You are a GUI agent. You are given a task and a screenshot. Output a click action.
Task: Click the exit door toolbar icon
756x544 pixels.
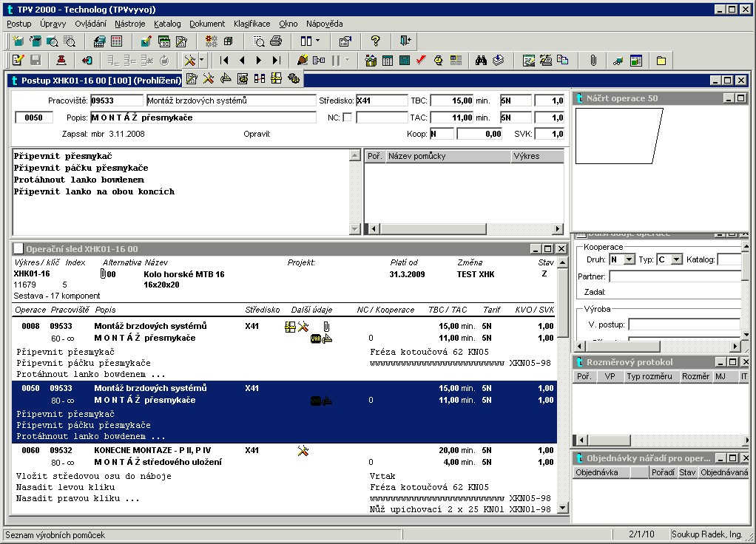point(405,41)
